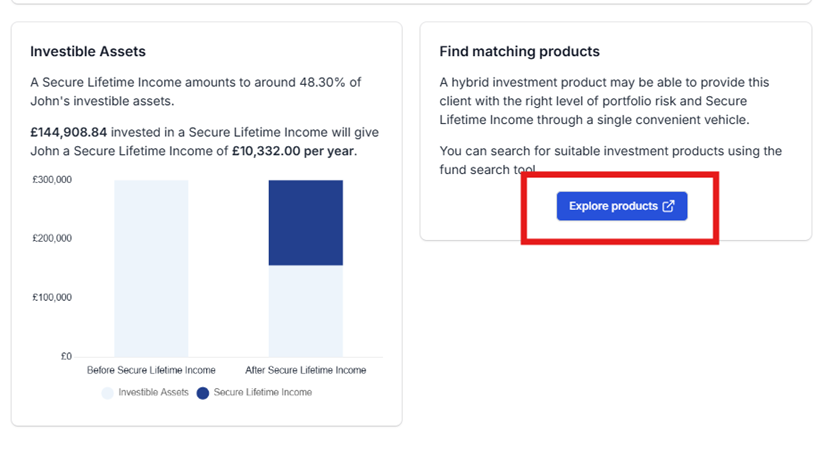The width and height of the screenshot is (832, 456).
Task: Click the £0 y-axis label
Action: tap(66, 356)
